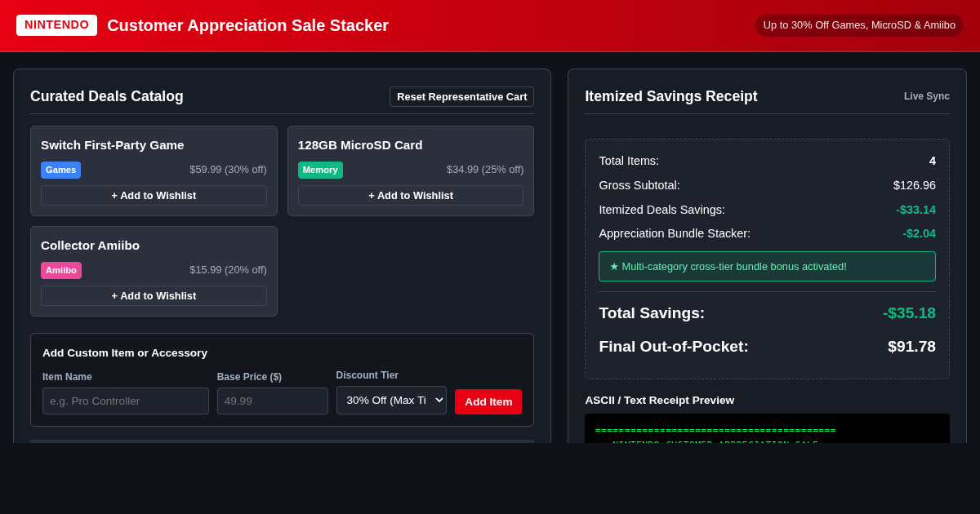Click the Live Sync indicator
Viewport: 980px width, 514px height.
(927, 96)
